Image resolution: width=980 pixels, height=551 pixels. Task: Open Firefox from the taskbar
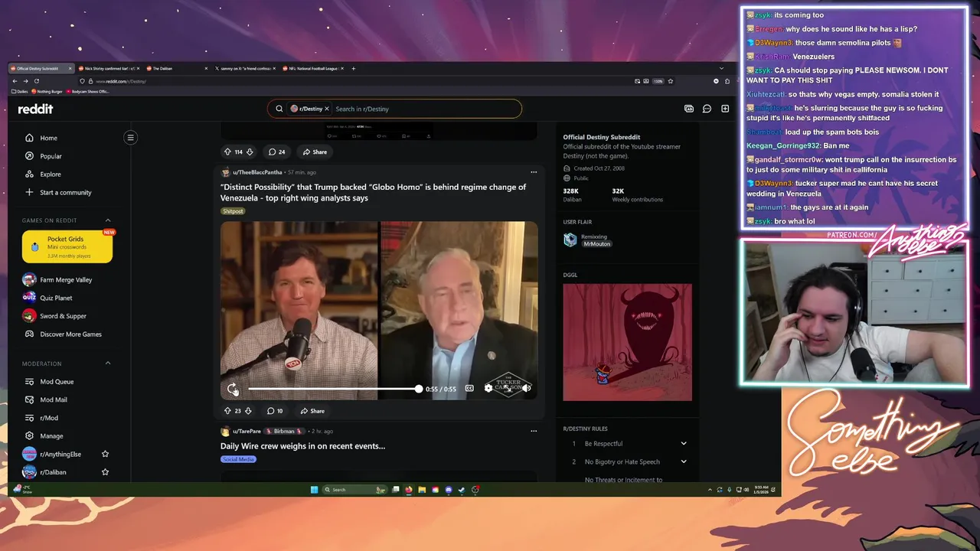(409, 490)
